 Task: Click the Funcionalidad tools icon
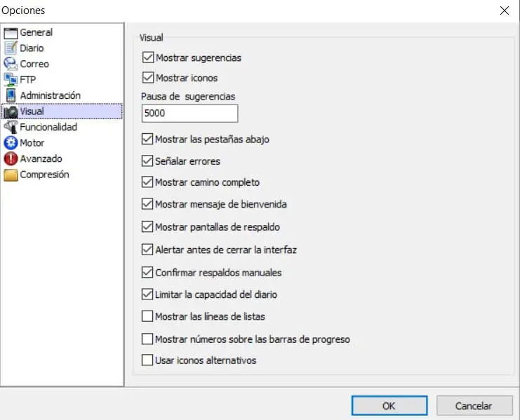point(11,127)
